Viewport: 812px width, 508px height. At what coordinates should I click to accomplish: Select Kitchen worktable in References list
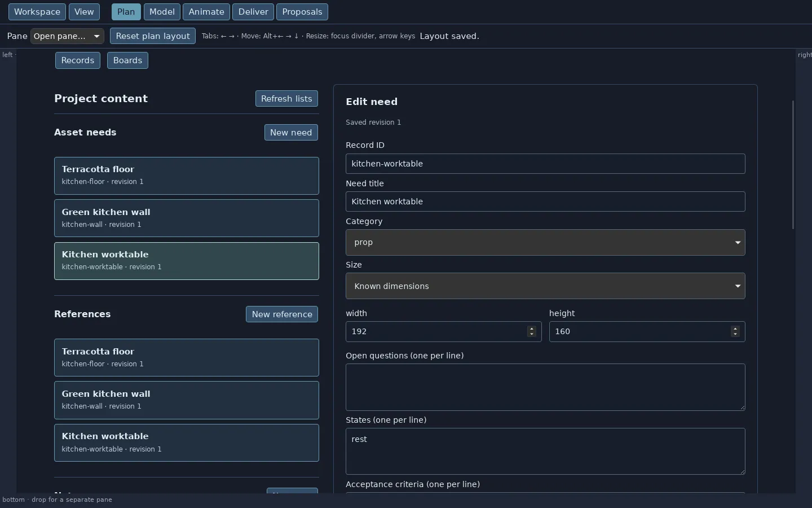click(187, 443)
